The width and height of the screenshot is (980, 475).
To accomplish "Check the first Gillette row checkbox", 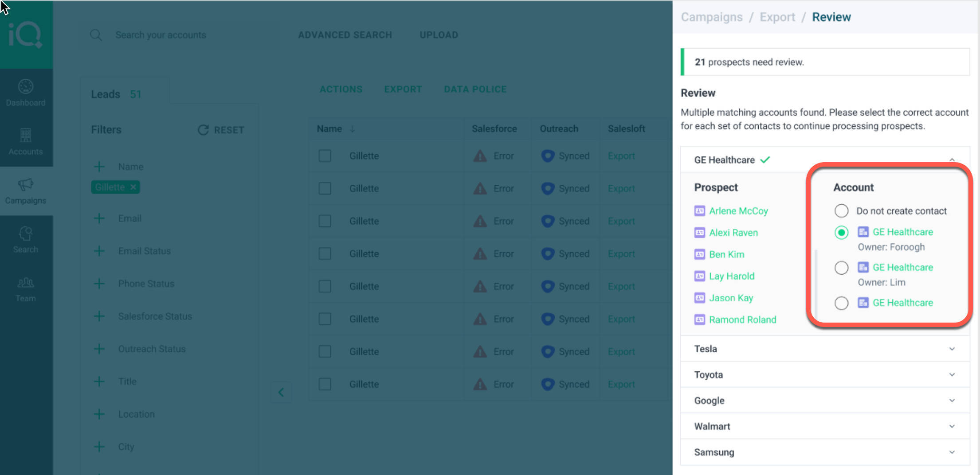I will (x=325, y=156).
